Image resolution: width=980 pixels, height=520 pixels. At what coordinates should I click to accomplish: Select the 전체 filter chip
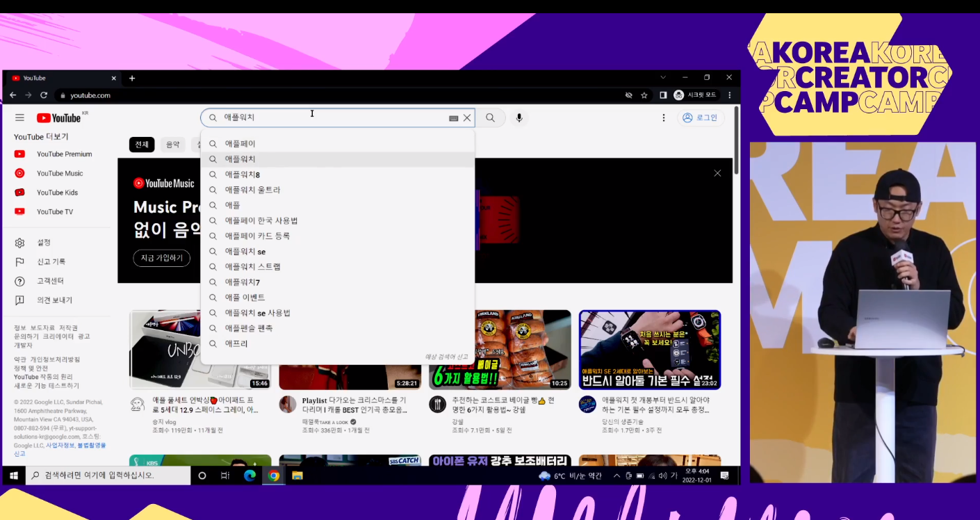click(142, 145)
